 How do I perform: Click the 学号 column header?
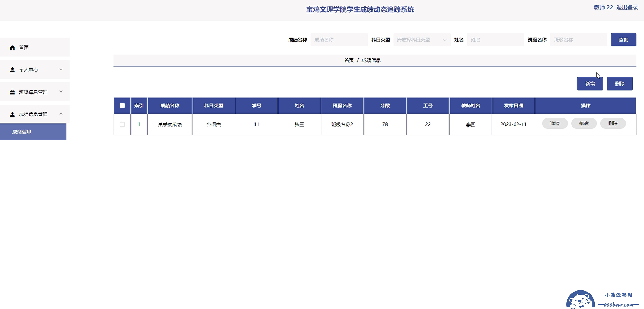point(256,106)
